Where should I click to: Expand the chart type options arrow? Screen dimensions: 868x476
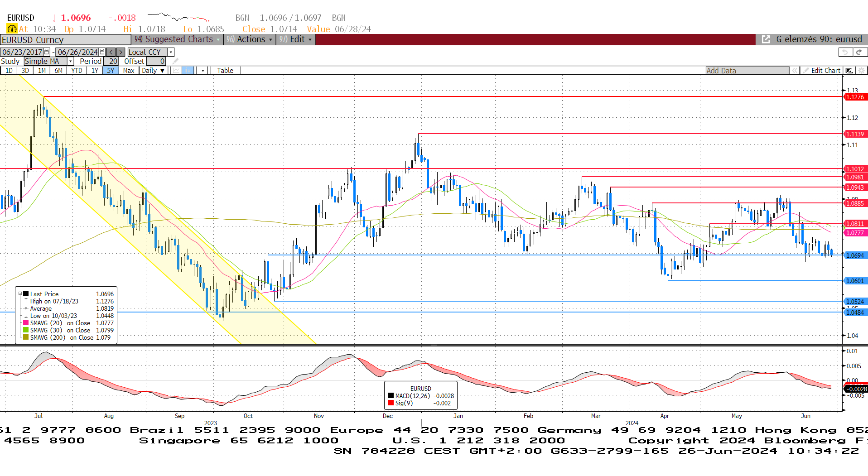(203, 71)
